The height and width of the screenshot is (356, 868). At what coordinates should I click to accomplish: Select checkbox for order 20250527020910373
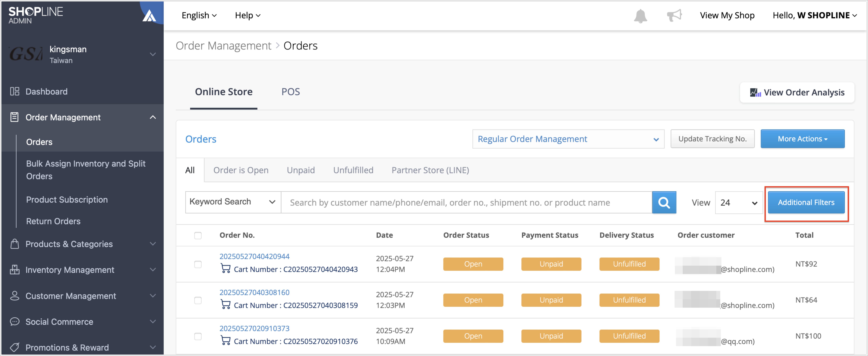tap(198, 336)
